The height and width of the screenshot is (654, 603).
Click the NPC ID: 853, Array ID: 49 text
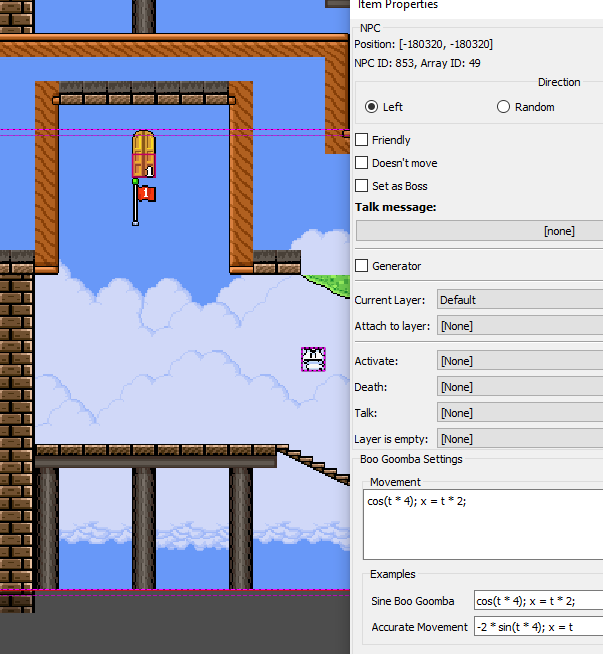point(417,63)
